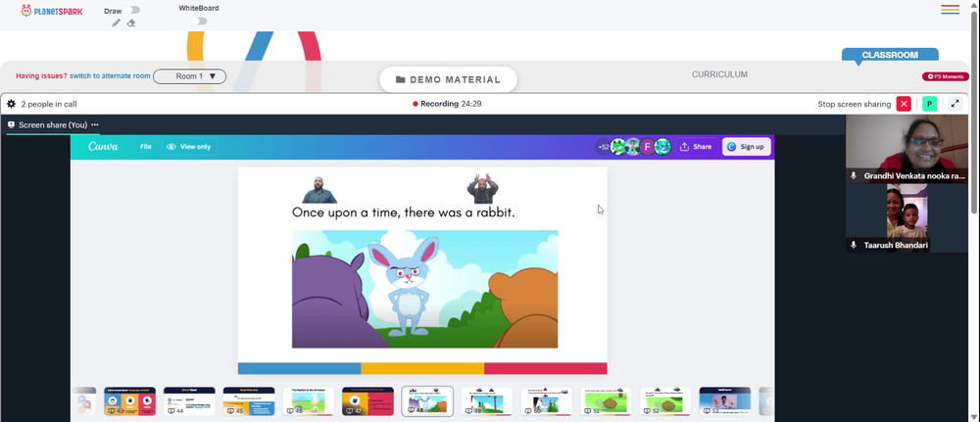980x422 pixels.
Task: Open slide thumbnail 45
Action: click(249, 401)
